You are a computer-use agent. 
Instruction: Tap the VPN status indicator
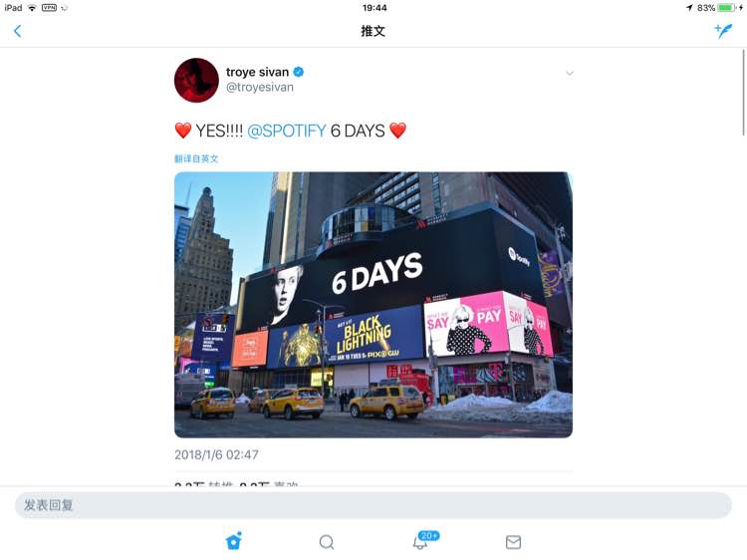tap(49, 8)
